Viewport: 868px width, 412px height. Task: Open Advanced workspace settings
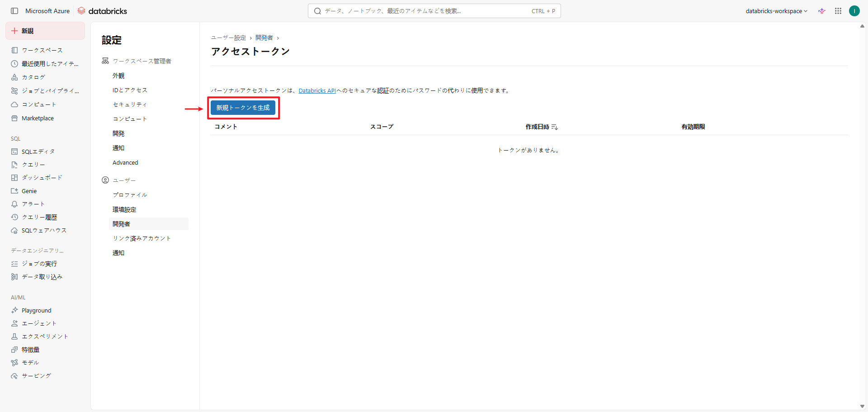(x=125, y=163)
